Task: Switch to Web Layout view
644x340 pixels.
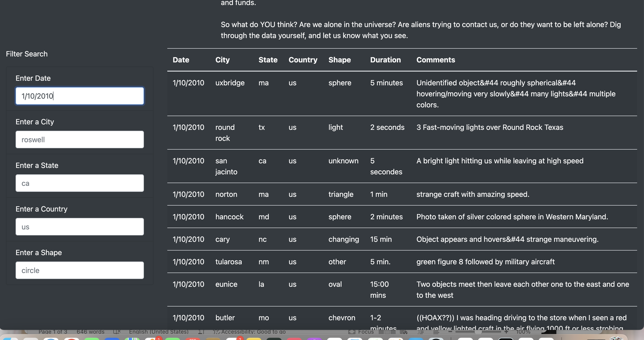Action: [404, 332]
